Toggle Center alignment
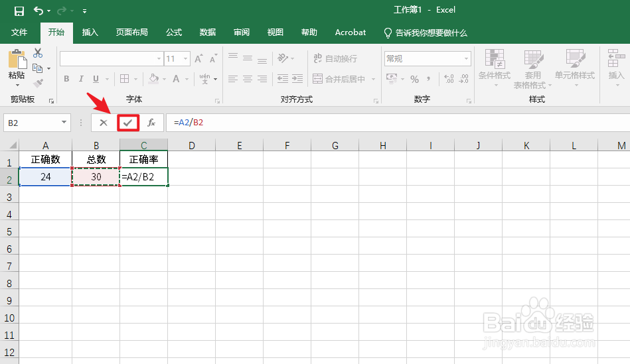Viewport: 630px width, 364px height. [x=248, y=79]
